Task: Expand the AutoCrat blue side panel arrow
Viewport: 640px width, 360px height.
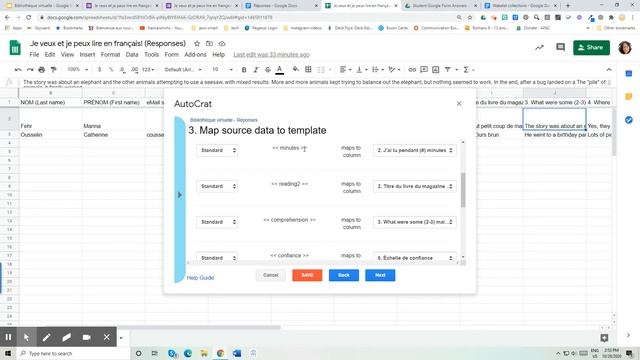Action: pyautogui.click(x=180, y=195)
